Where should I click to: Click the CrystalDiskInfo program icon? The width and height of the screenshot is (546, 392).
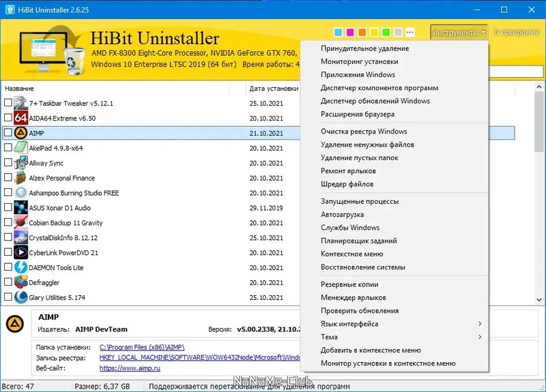pyautogui.click(x=20, y=237)
